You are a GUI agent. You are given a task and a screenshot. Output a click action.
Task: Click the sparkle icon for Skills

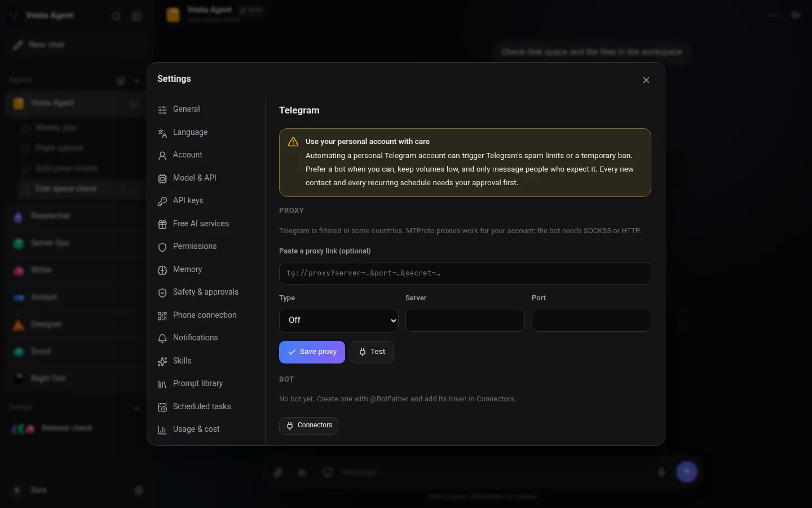(x=162, y=361)
